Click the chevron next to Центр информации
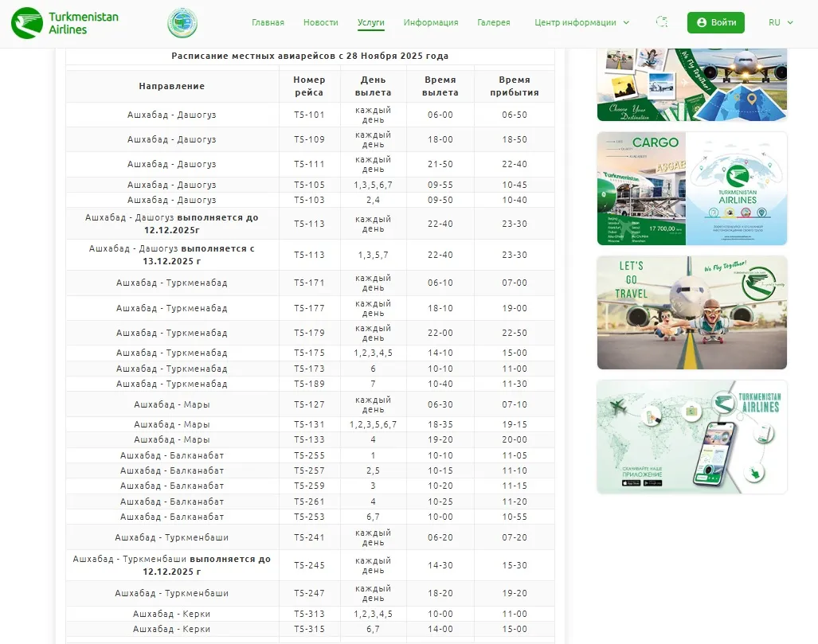This screenshot has width=818, height=644. [x=626, y=23]
